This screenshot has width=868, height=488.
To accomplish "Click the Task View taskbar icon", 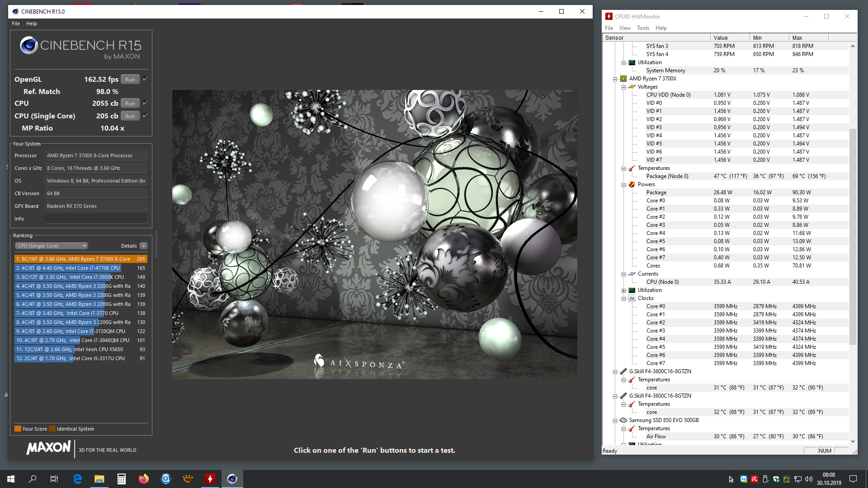I will [54, 479].
